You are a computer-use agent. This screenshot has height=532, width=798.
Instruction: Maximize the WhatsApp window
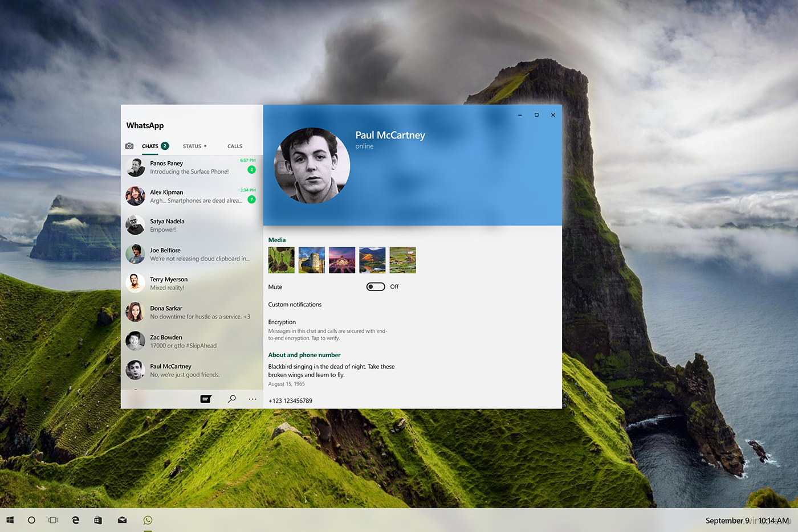coord(536,115)
